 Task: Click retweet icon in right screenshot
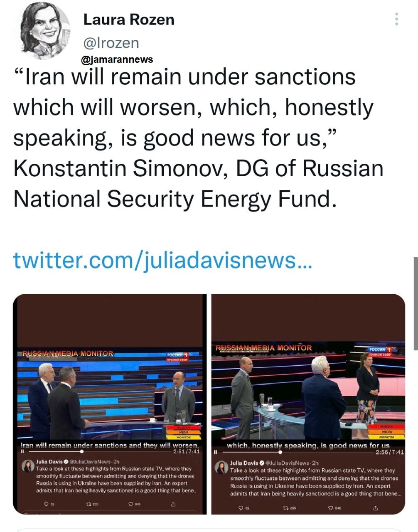[285, 508]
